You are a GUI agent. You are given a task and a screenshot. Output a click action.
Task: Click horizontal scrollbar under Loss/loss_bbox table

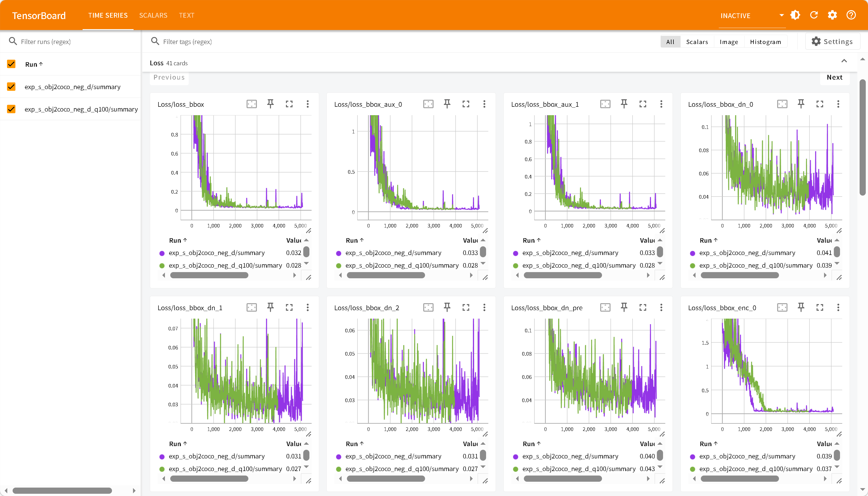click(209, 275)
